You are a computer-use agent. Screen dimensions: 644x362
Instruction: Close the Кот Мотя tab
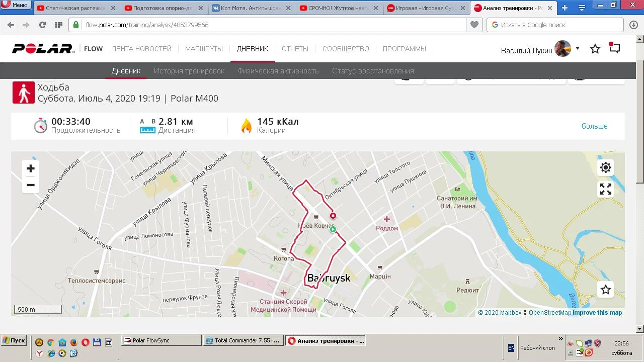click(x=288, y=8)
